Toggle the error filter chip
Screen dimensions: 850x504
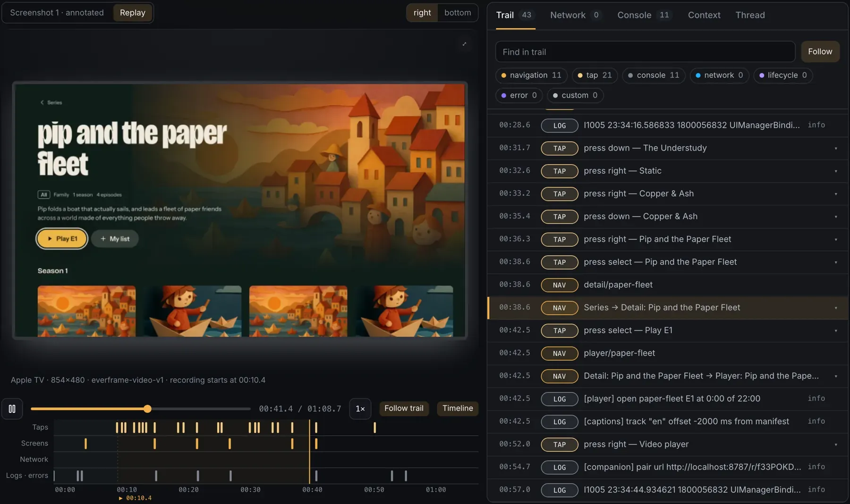click(x=518, y=95)
